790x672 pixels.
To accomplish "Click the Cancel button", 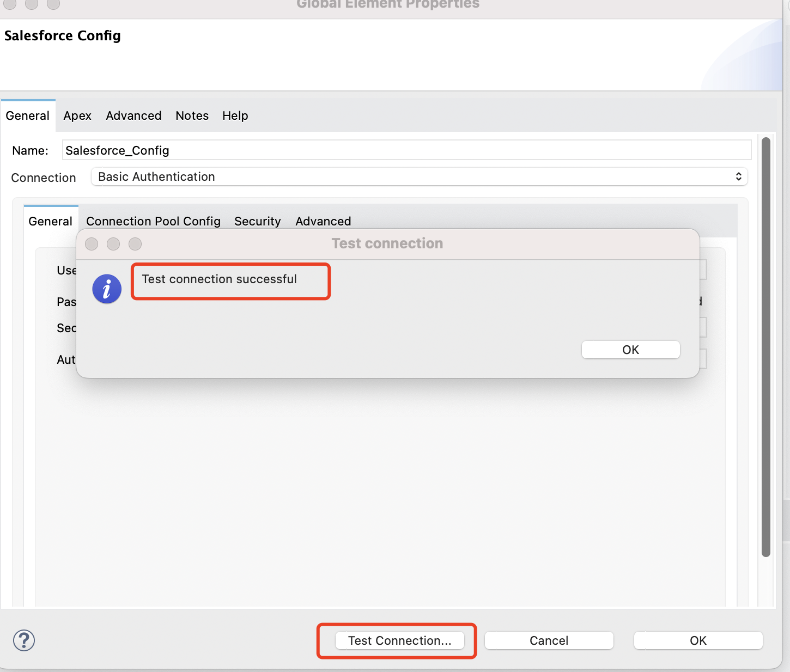I will (549, 640).
